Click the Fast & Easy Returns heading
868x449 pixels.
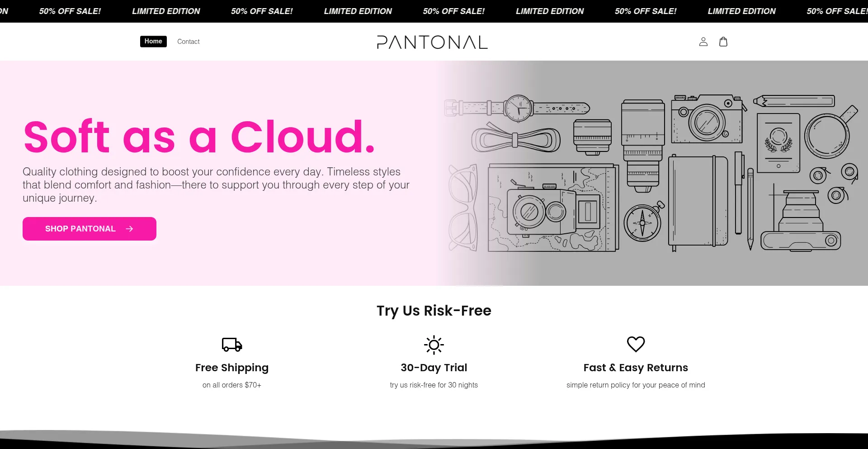click(636, 368)
